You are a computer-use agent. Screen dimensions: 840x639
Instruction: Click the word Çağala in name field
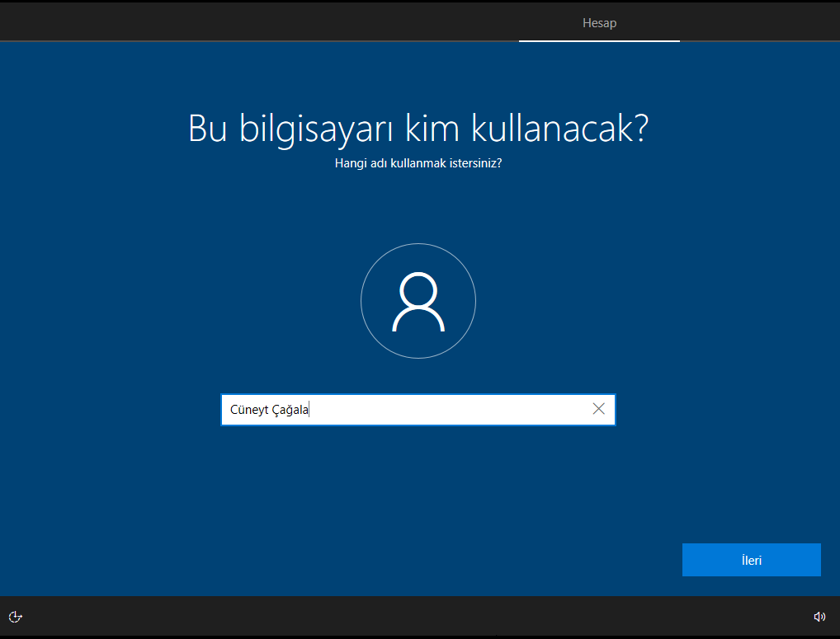(290, 410)
